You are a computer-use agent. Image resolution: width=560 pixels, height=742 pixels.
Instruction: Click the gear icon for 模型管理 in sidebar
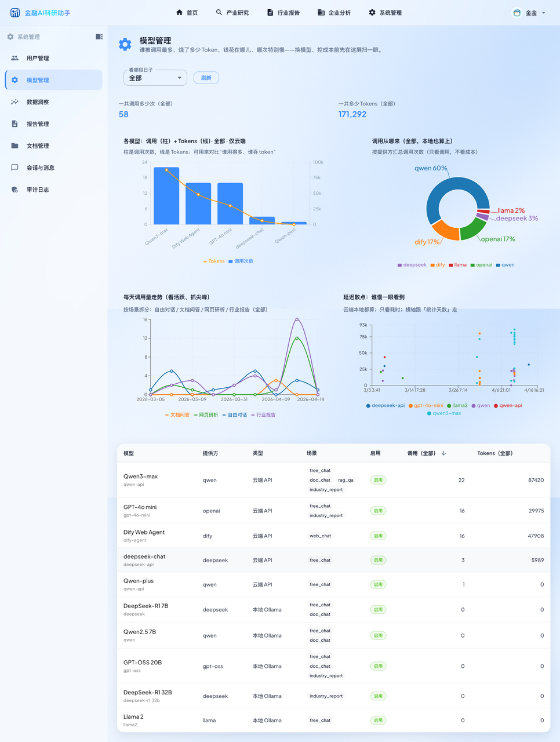click(x=14, y=80)
